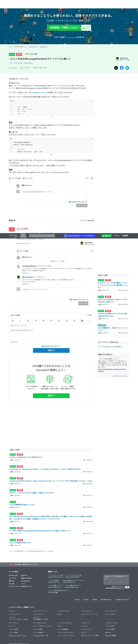The width and height of the screenshot is (138, 644).
Task: Focus the question comment text area
Action: pyautogui.click(x=54, y=195)
